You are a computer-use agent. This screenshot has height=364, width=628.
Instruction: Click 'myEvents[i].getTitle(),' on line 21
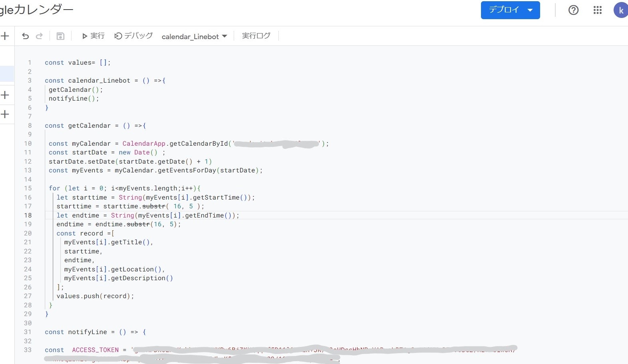[x=109, y=242]
